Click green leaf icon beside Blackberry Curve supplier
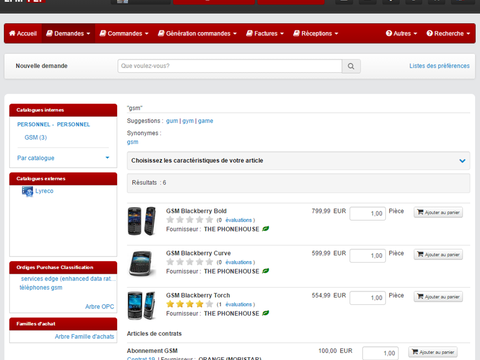The width and height of the screenshot is (480, 360). click(x=265, y=271)
